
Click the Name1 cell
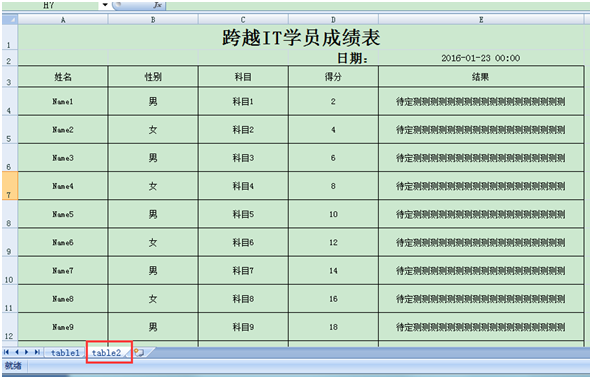(x=63, y=102)
